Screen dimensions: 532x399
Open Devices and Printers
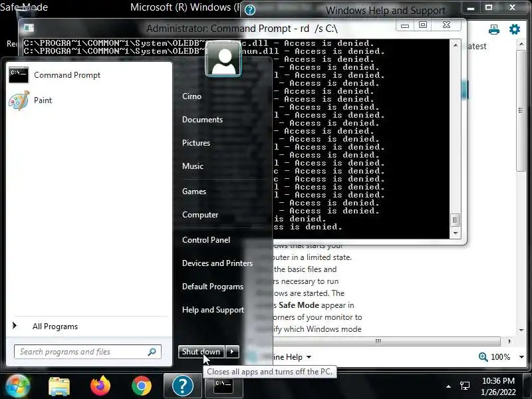(217, 263)
